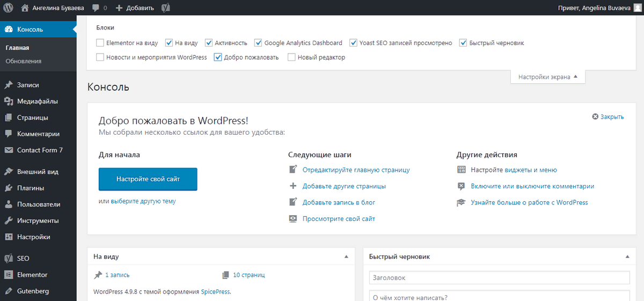Toggle Google Analytics Dashboard checkbox
The height and width of the screenshot is (301, 644).
258,43
